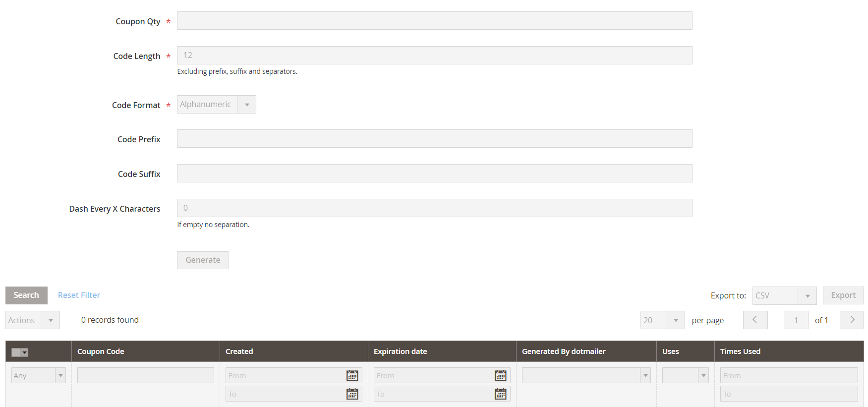This screenshot has height=407, width=868.
Task: Click the Reset Filter link
Action: (79, 295)
